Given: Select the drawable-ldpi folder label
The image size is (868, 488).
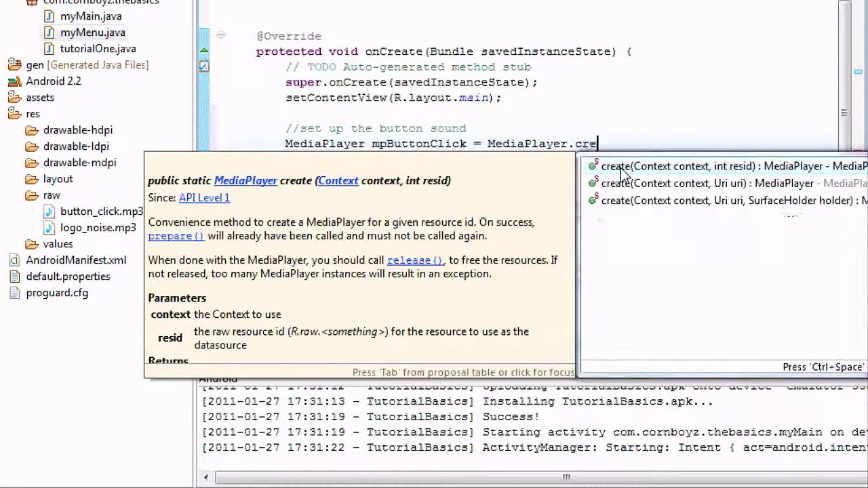Looking at the screenshot, I should (76, 146).
